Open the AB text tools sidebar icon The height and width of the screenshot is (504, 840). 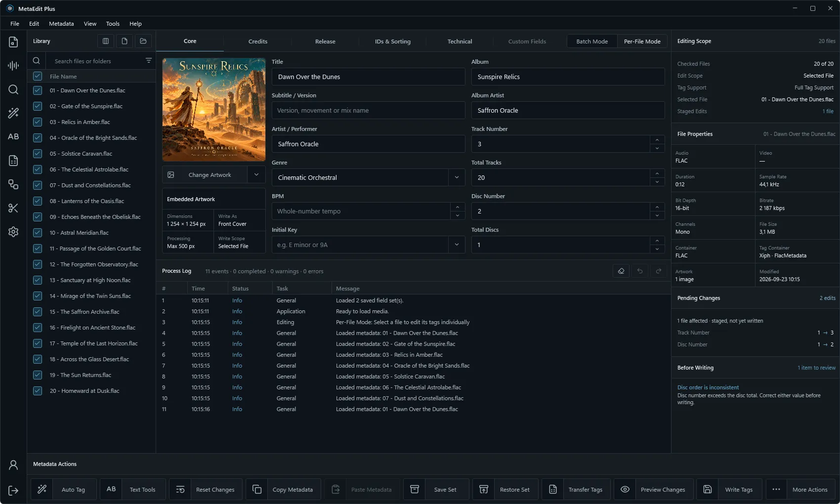tap(13, 137)
